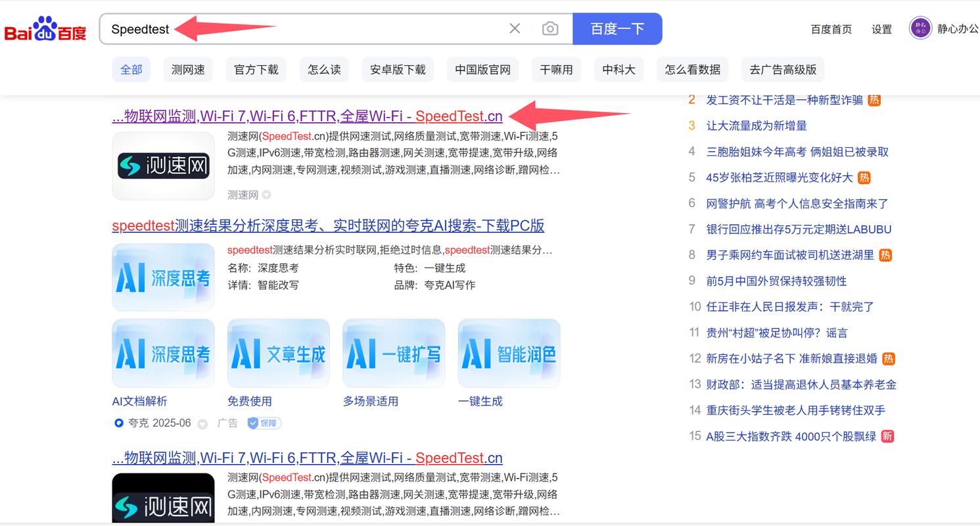Select the 怎么读 filter tab
This screenshot has height=526, width=980.
324,70
